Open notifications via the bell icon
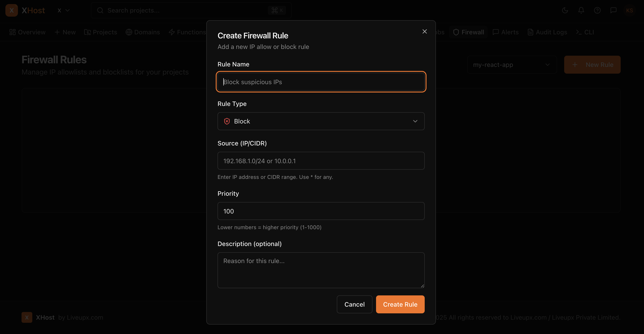This screenshot has height=334, width=644. tap(581, 10)
